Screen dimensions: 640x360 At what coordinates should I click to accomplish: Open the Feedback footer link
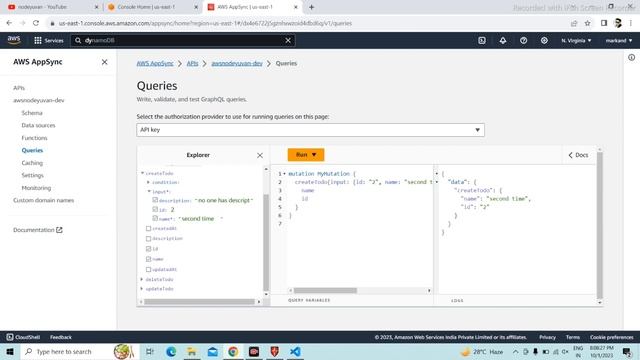tap(61, 337)
